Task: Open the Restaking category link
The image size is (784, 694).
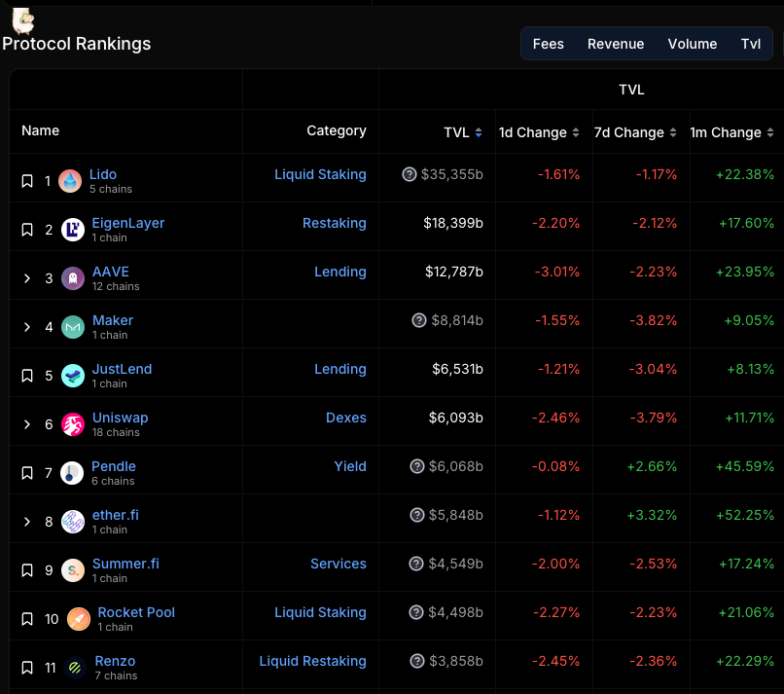Action: click(334, 223)
